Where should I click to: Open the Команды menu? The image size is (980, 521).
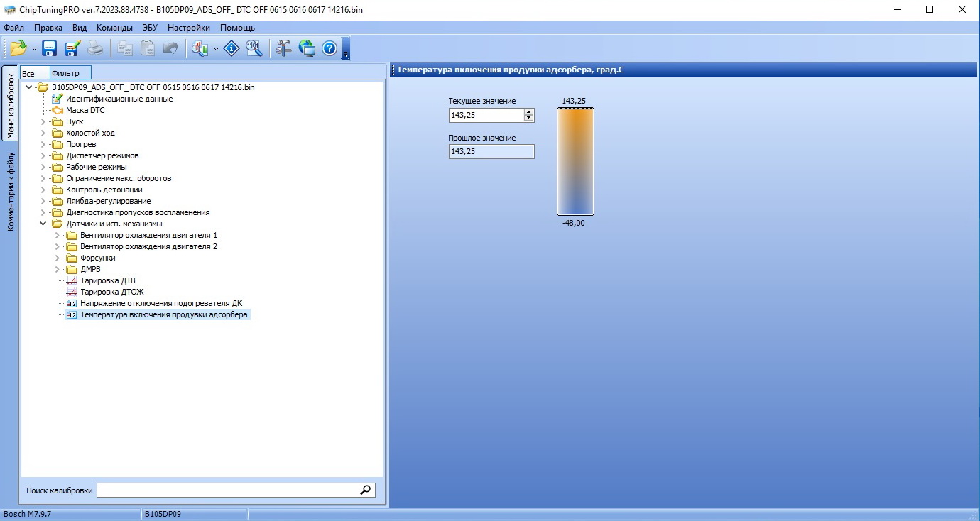(x=114, y=28)
